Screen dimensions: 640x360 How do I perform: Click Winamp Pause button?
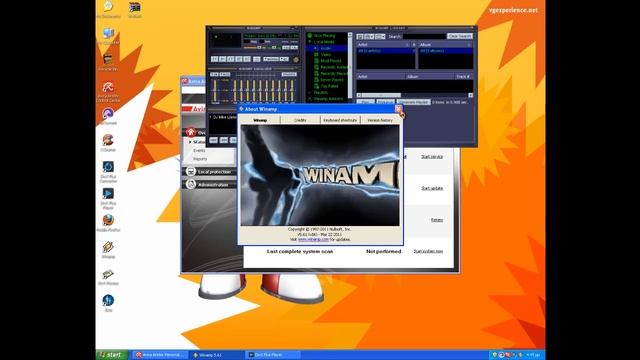pos(231,59)
